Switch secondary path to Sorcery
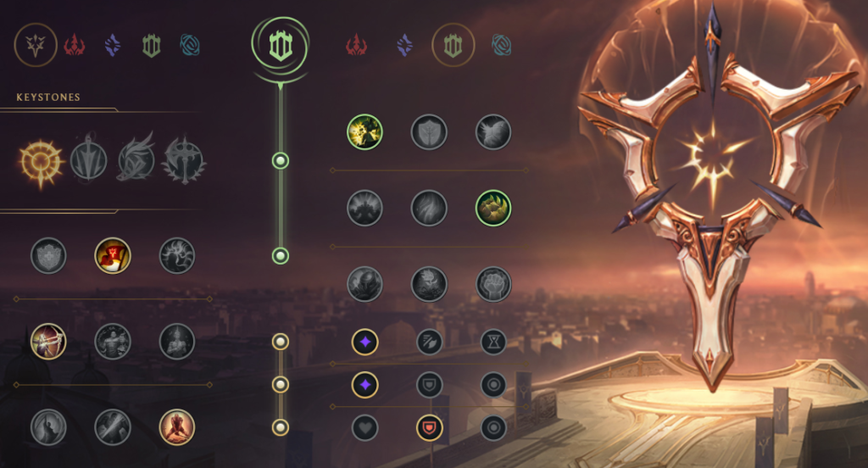This screenshot has height=468, width=868. [x=404, y=45]
